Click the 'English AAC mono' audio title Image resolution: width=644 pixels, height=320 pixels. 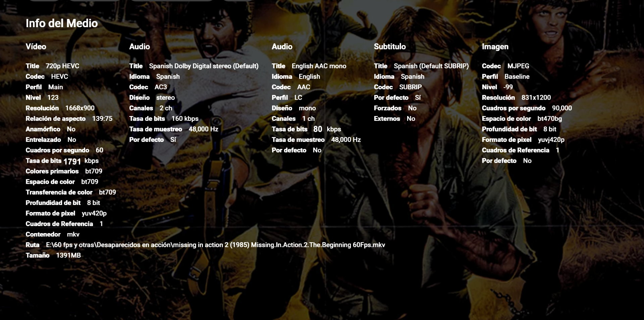pyautogui.click(x=319, y=66)
